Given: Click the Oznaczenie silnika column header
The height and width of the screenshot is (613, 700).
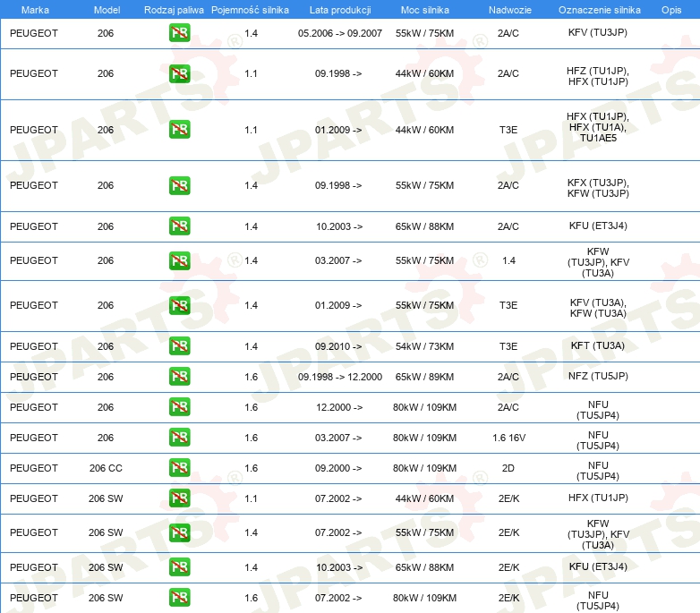Looking at the screenshot, I should click(598, 9).
